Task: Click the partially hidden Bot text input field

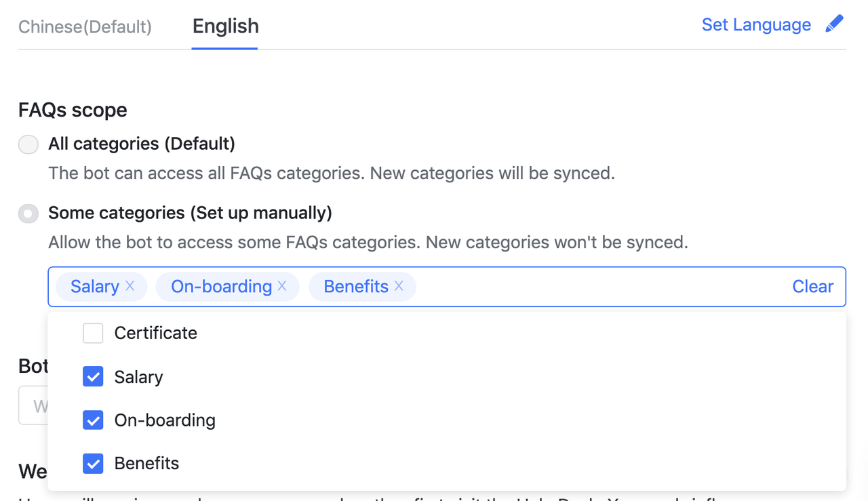Action: coord(33,405)
